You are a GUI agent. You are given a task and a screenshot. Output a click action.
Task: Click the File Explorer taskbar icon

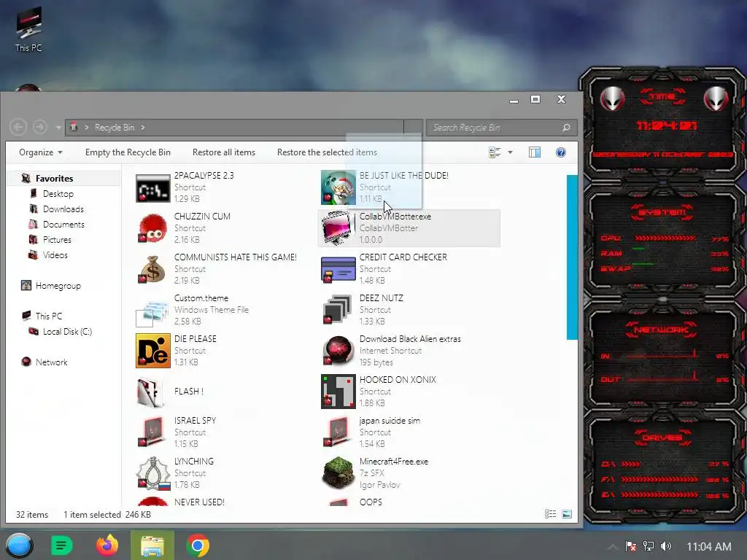pyautogui.click(x=152, y=545)
